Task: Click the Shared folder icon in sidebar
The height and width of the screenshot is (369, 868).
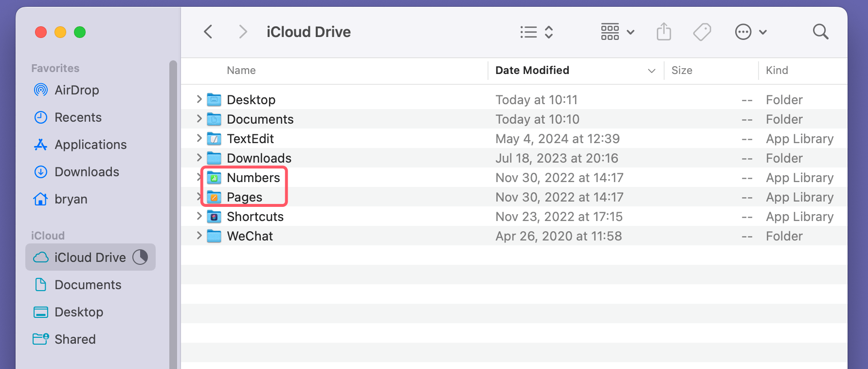Action: pyautogui.click(x=41, y=339)
